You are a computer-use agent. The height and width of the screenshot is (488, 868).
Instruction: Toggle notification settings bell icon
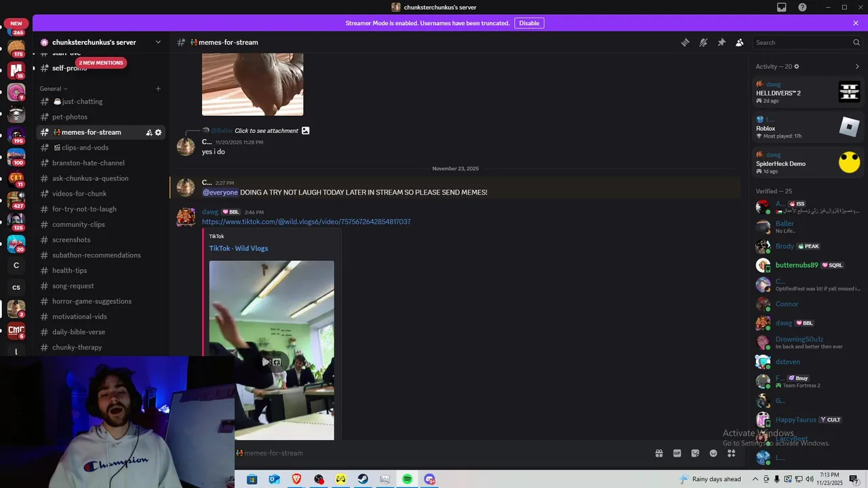pos(703,42)
